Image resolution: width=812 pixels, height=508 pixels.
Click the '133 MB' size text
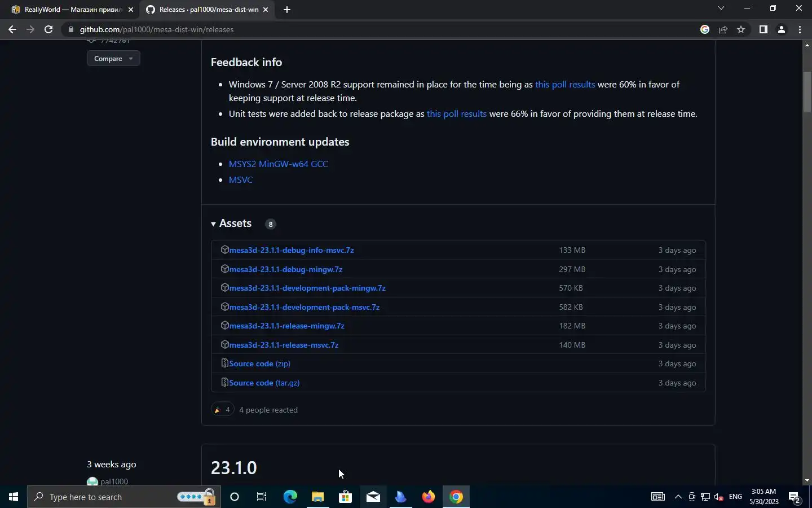click(x=572, y=250)
